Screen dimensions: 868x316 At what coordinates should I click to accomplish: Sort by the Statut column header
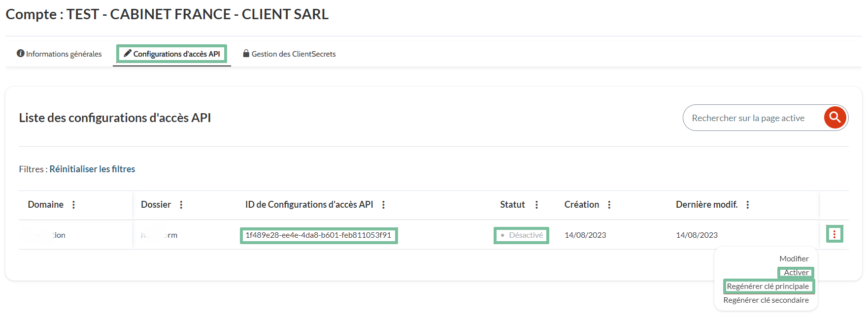coord(512,205)
